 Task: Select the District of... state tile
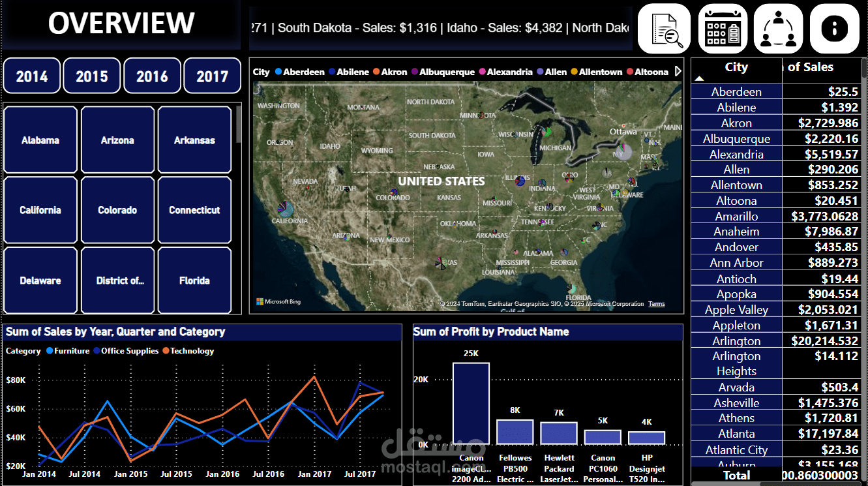[x=117, y=281]
